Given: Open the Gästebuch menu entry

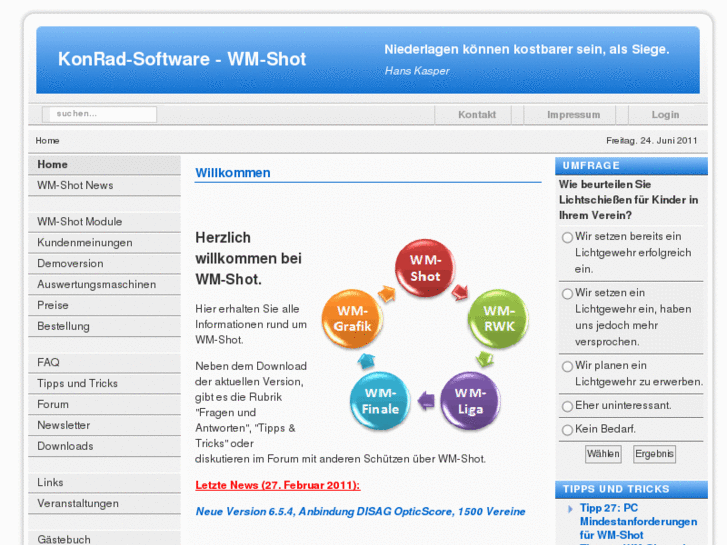Looking at the screenshot, I should (x=104, y=539).
